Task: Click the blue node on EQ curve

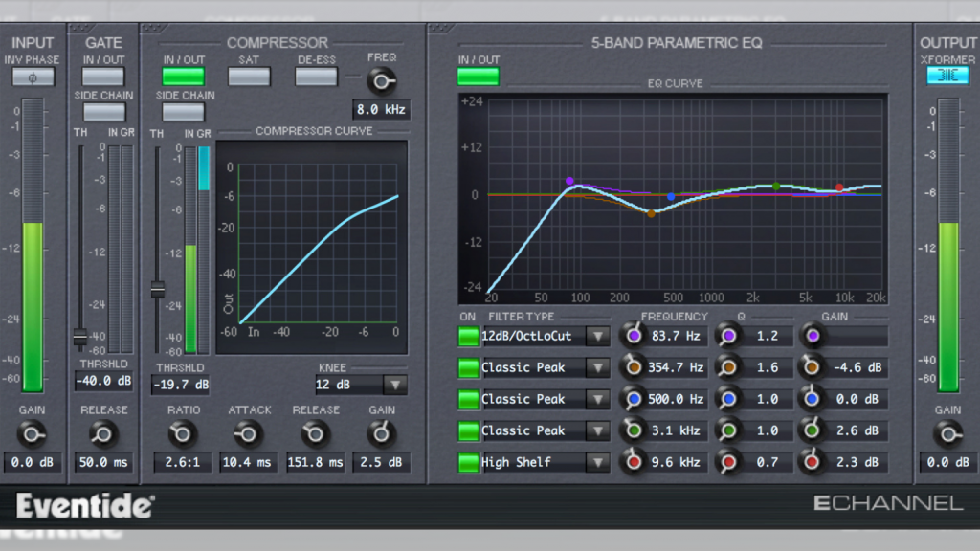Action: point(671,197)
